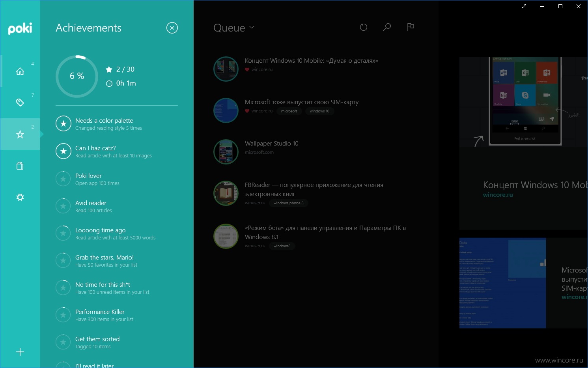Click the earned star count 2 / 30
Viewport: 588px width, 368px height.
pos(120,69)
